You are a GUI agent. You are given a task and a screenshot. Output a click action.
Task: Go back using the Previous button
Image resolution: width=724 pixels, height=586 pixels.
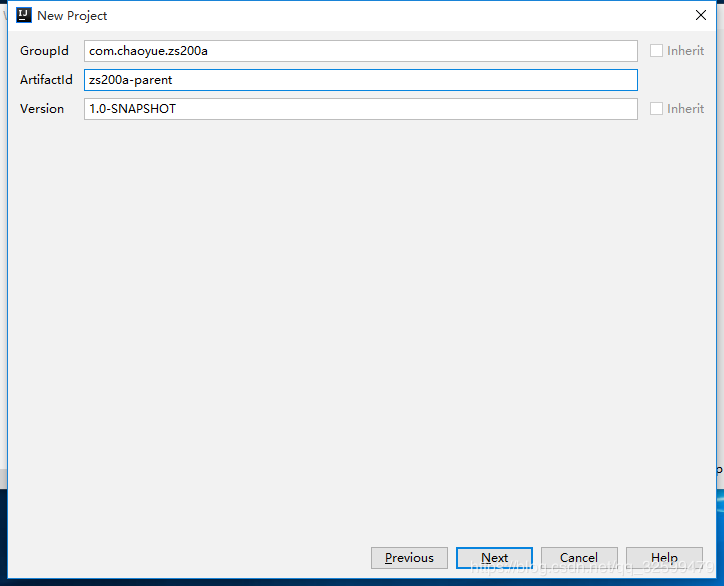tap(409, 558)
